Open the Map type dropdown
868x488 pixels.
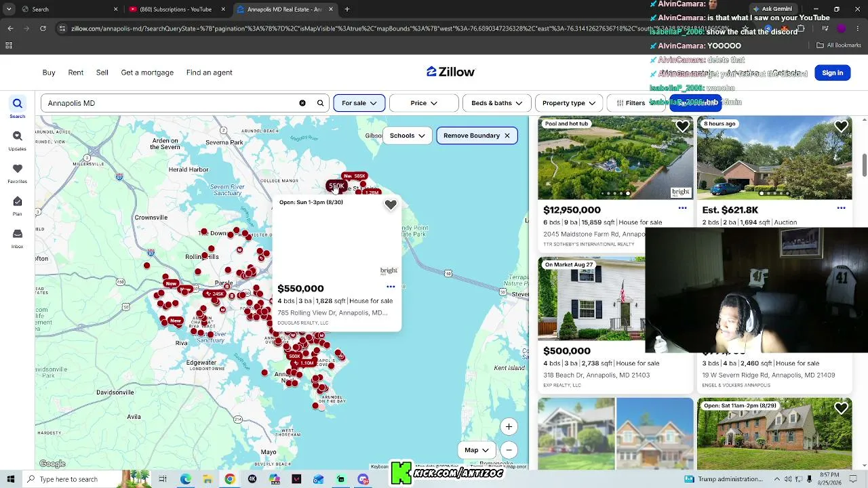click(476, 450)
